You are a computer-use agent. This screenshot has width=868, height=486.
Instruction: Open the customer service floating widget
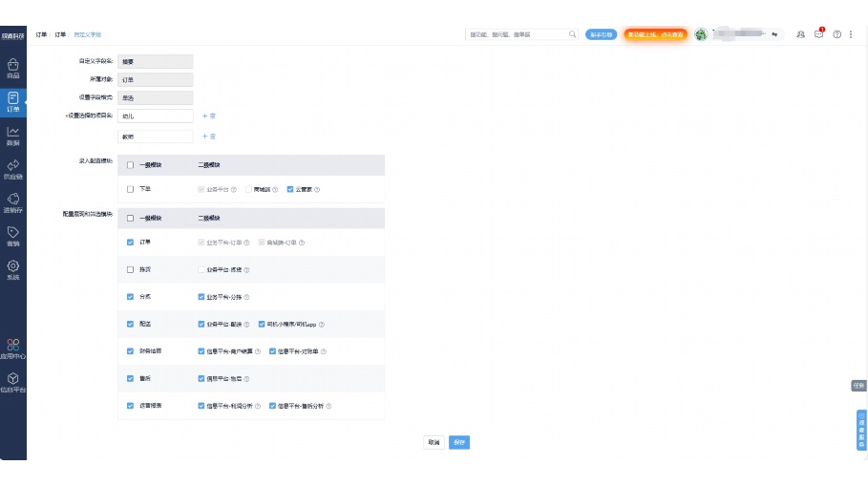pyautogui.click(x=861, y=430)
